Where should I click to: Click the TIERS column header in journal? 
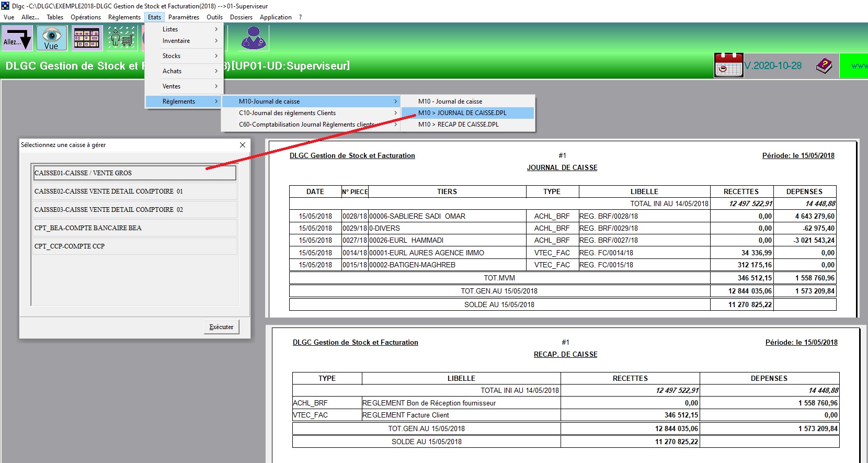pyautogui.click(x=447, y=192)
